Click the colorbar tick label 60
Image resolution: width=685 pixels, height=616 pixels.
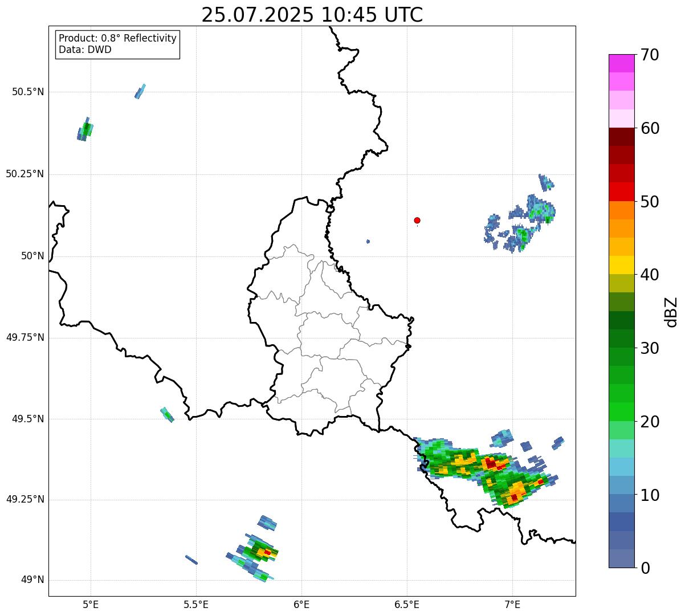click(650, 128)
